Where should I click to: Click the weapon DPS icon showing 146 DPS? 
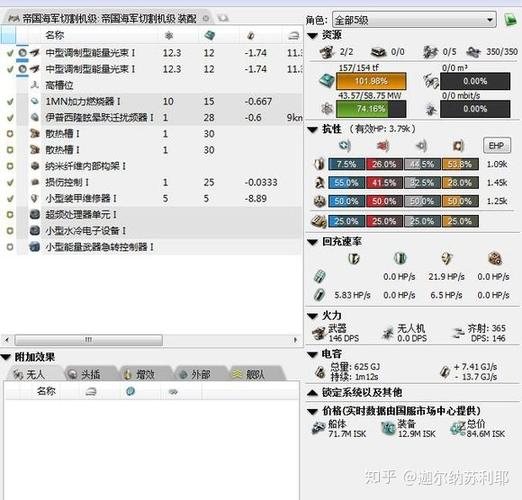click(x=319, y=333)
